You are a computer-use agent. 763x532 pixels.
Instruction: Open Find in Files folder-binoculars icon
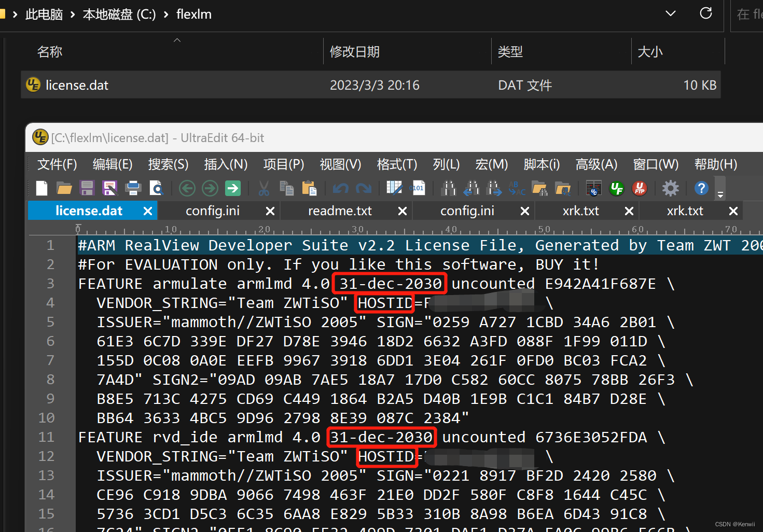pyautogui.click(x=539, y=188)
